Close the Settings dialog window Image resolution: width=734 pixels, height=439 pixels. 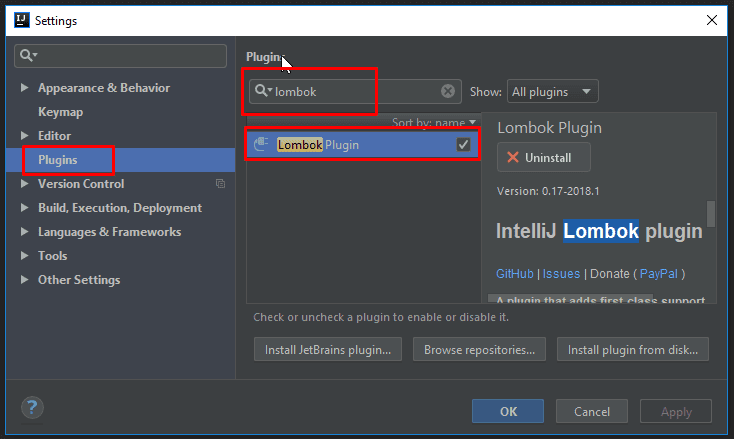[x=712, y=20]
